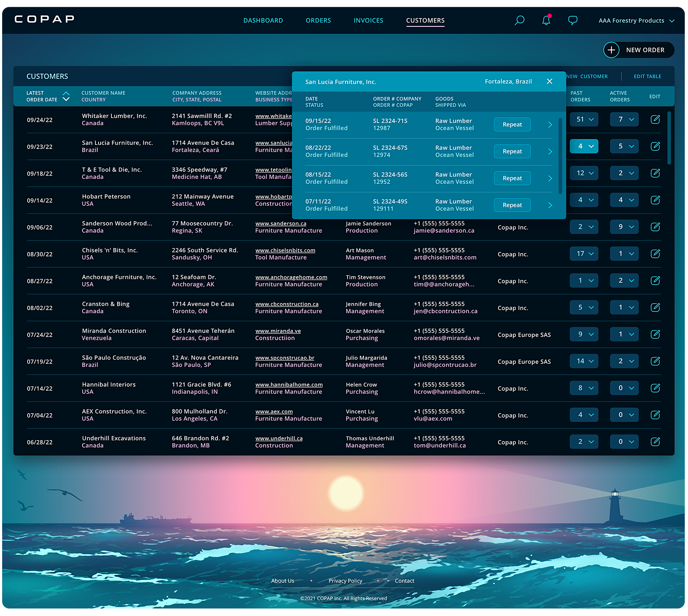Repeat the 08/15/22 order
The image size is (688, 616).
tap(512, 178)
